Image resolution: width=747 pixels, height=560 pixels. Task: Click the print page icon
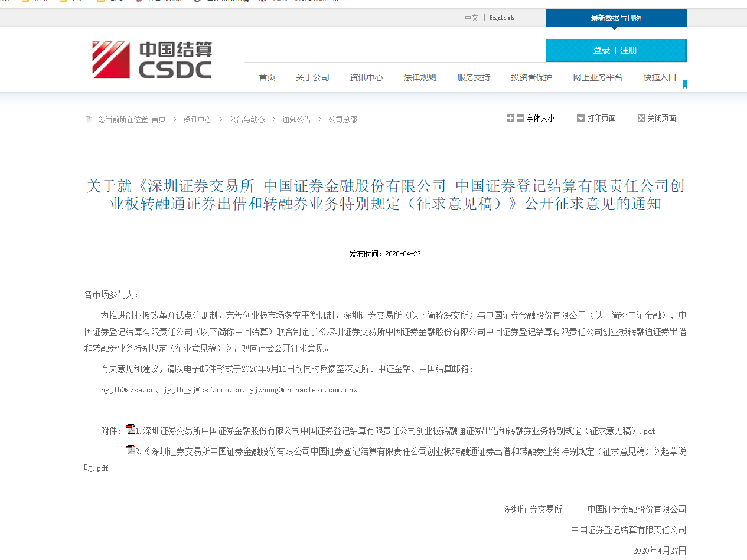[580, 118]
